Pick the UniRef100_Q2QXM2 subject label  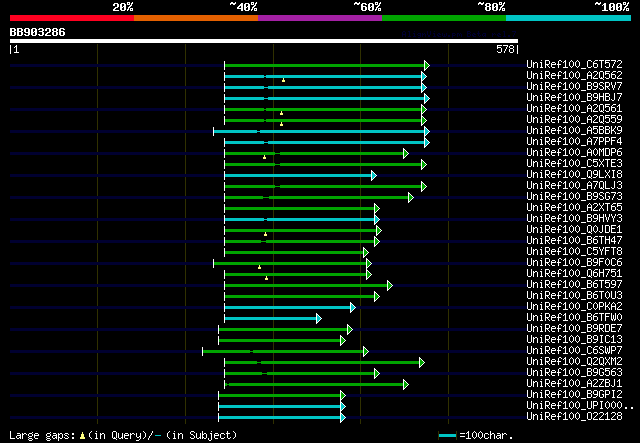coord(574,362)
